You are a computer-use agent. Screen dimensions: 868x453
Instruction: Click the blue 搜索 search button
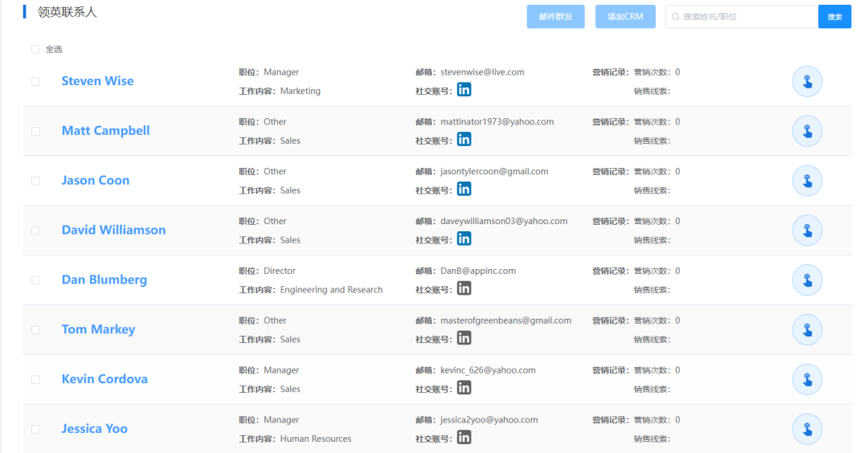tap(834, 17)
